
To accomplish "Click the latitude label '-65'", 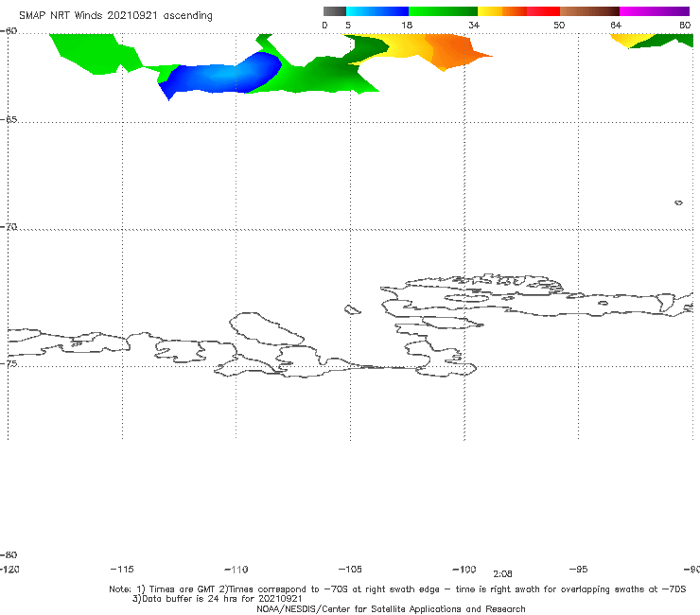I will coord(9,120).
